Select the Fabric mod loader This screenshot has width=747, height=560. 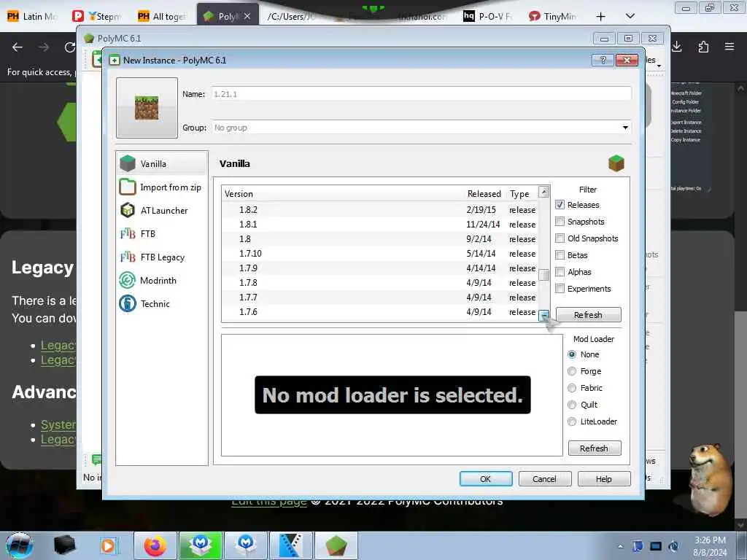(572, 388)
